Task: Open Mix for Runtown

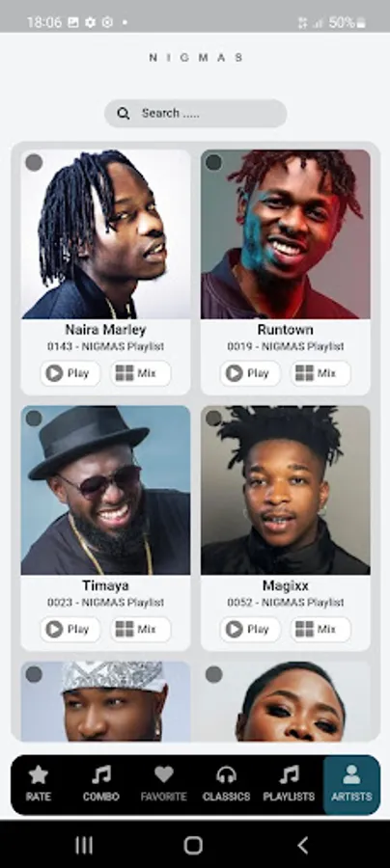Action: click(x=320, y=373)
